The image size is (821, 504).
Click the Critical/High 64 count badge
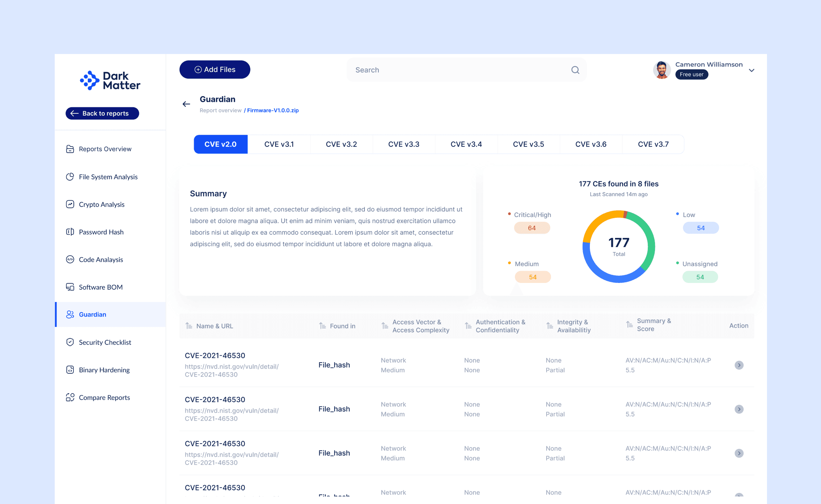click(x=532, y=228)
